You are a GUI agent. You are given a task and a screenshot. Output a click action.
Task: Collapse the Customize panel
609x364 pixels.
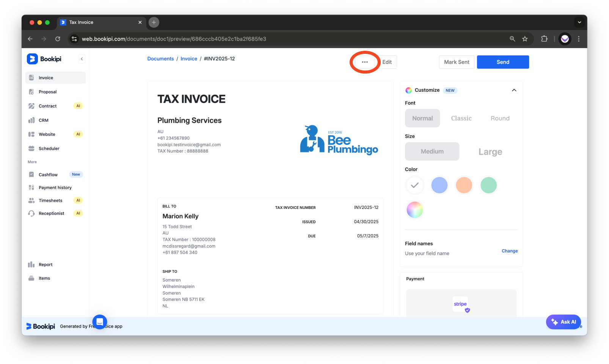point(514,90)
